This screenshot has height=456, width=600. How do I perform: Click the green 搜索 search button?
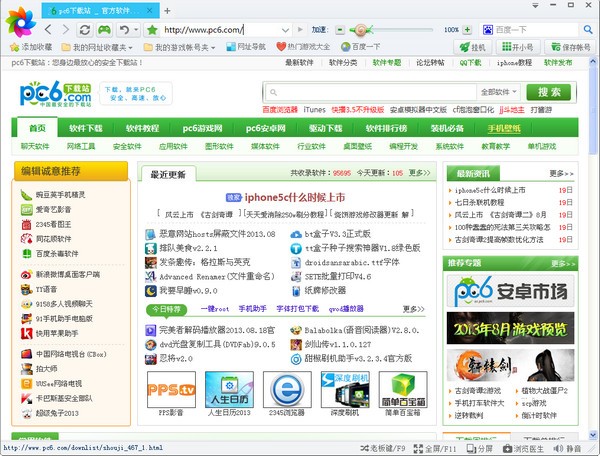tap(555, 92)
